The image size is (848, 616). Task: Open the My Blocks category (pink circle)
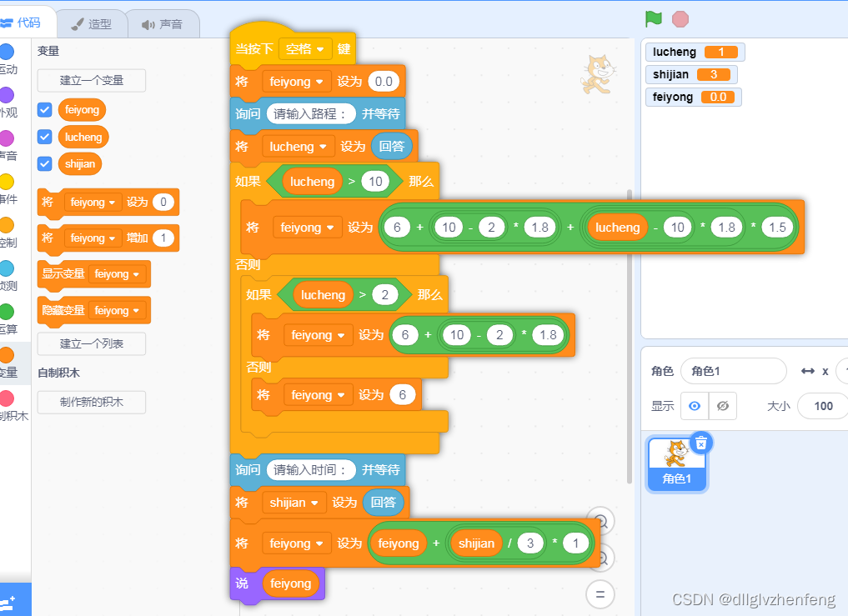pyautogui.click(x=7, y=398)
